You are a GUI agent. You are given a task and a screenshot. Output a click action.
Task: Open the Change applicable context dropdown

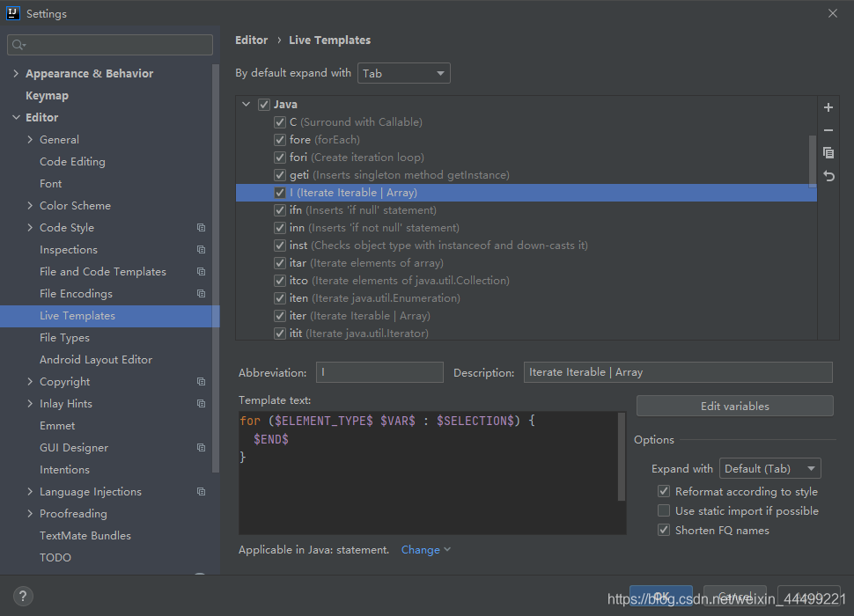[x=426, y=550]
